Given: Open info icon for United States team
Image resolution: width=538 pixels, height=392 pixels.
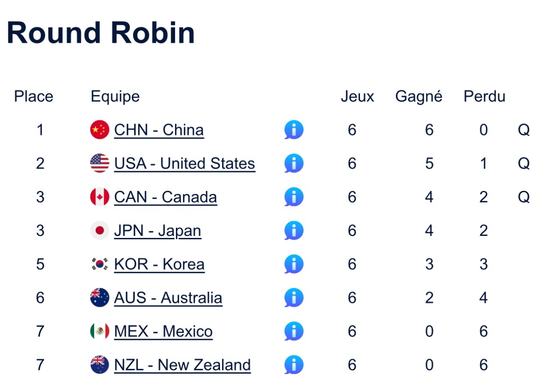Looking at the screenshot, I should click(x=294, y=163).
